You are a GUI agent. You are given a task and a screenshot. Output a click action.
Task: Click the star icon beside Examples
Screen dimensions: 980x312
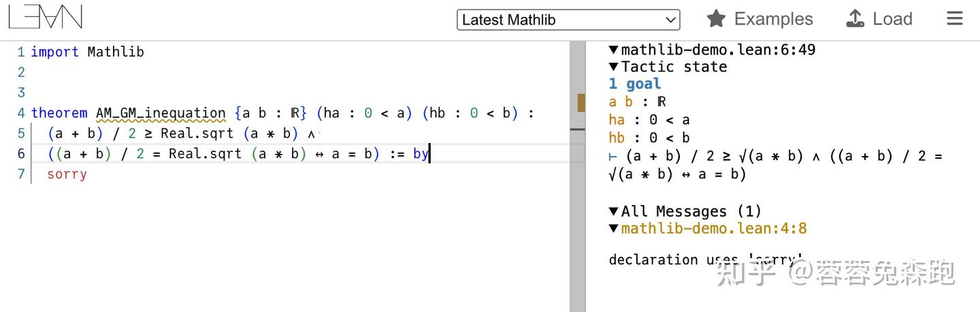tap(716, 18)
